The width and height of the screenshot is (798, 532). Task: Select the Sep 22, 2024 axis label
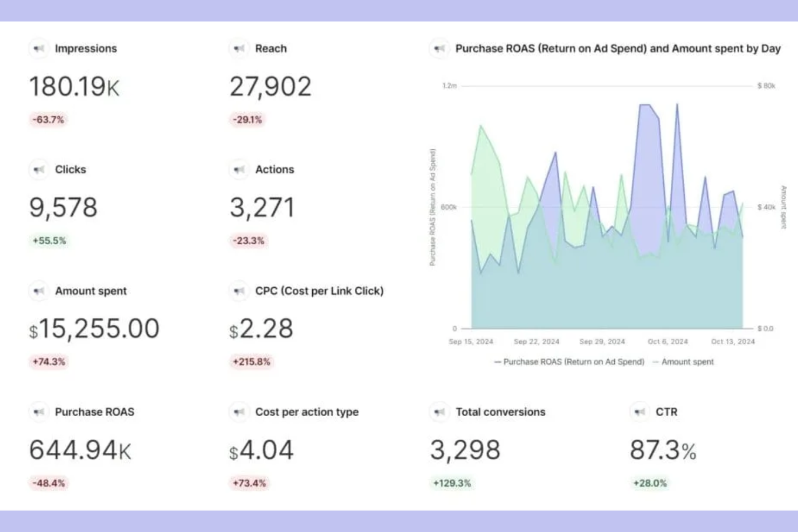536,342
